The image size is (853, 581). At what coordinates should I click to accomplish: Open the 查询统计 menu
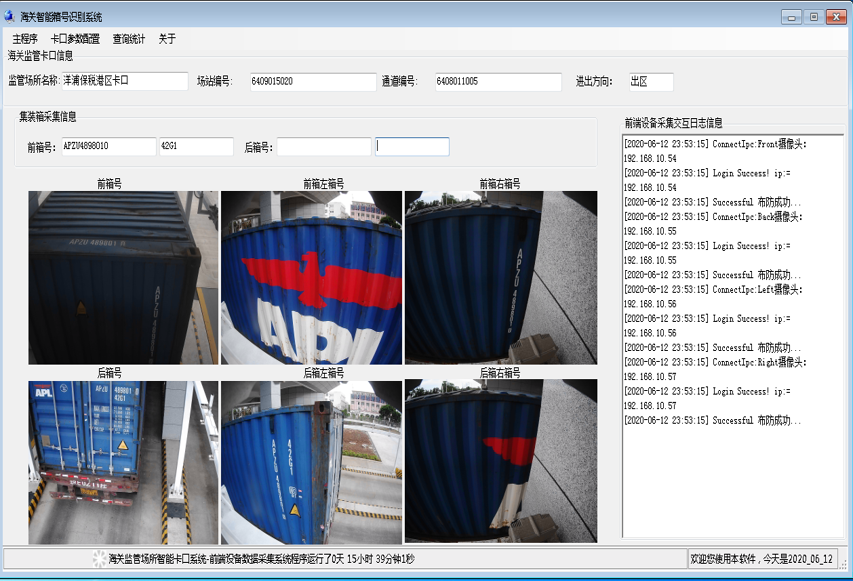(x=129, y=39)
